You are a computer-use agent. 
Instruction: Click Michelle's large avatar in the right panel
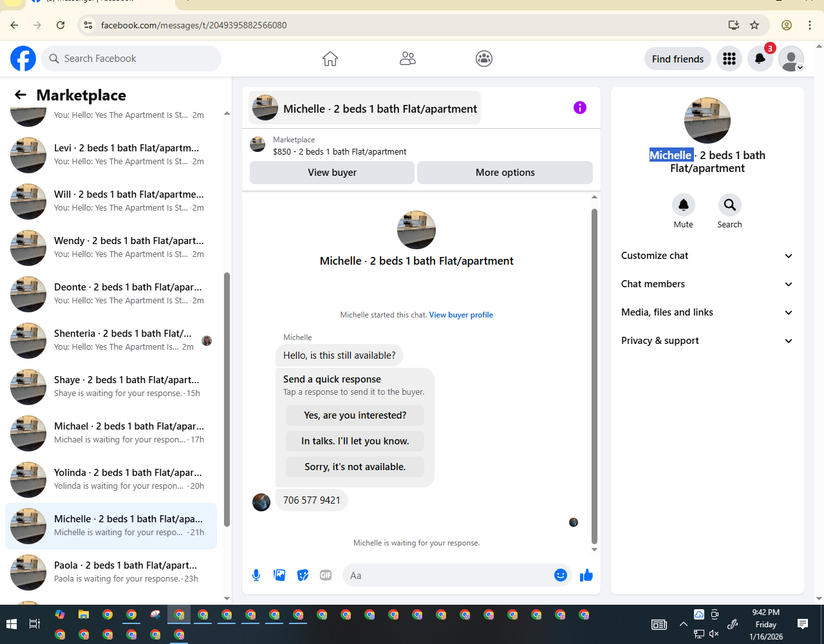pos(707,120)
